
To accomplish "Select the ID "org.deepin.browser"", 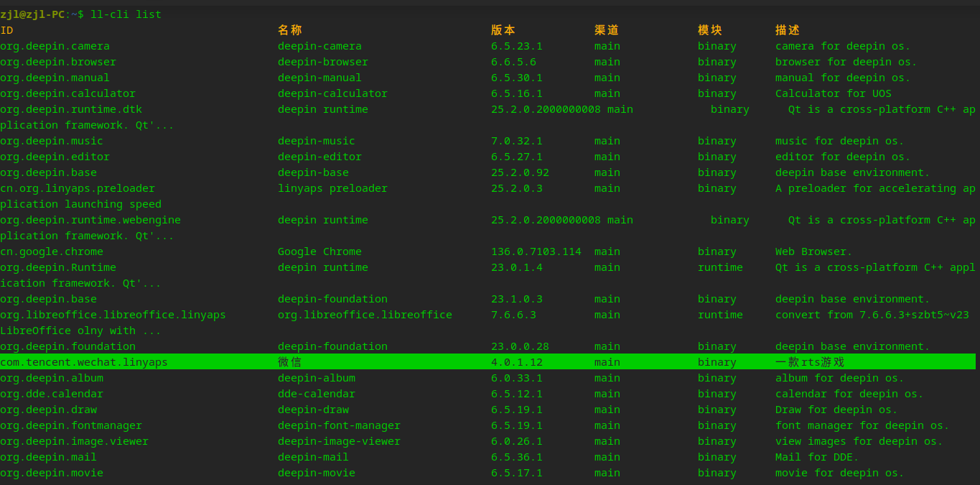I will [58, 62].
